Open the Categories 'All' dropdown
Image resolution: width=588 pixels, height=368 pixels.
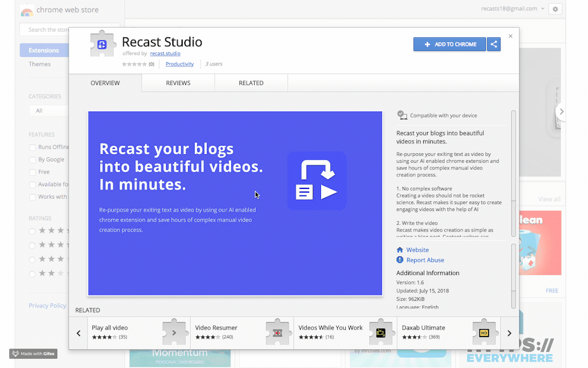coord(49,110)
